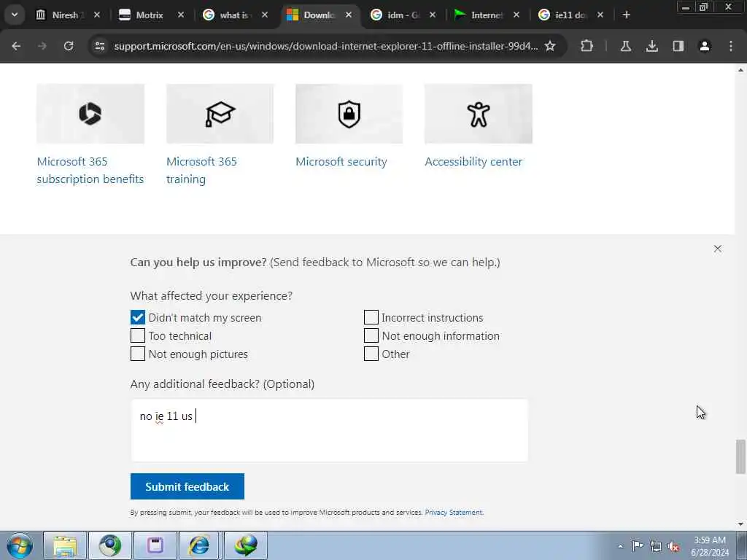Click the scrollbar up arrow
This screenshot has width=747, height=560.
[740, 70]
